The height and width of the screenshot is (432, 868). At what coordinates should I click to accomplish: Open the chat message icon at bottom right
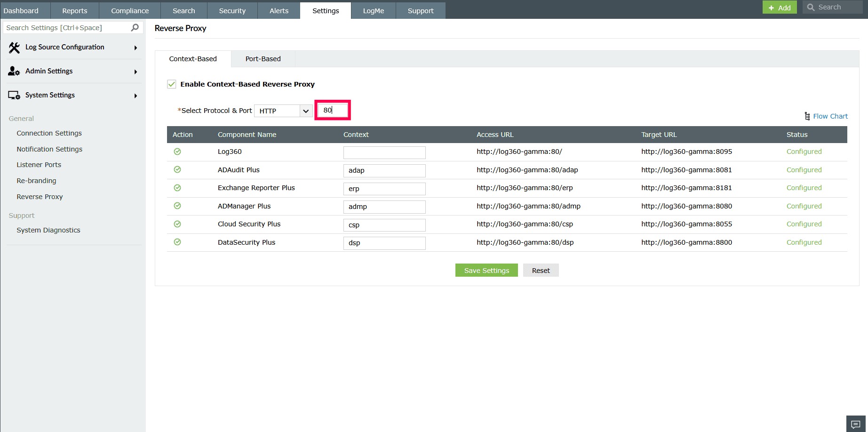(x=856, y=424)
